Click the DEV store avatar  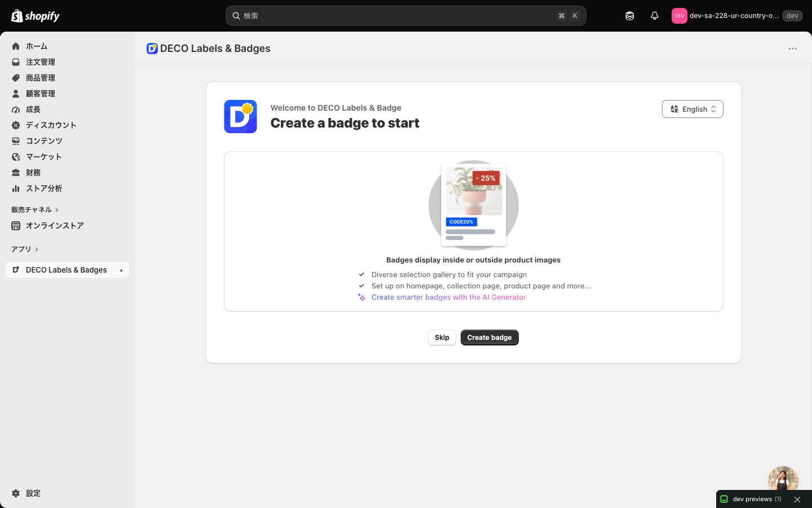click(679, 16)
